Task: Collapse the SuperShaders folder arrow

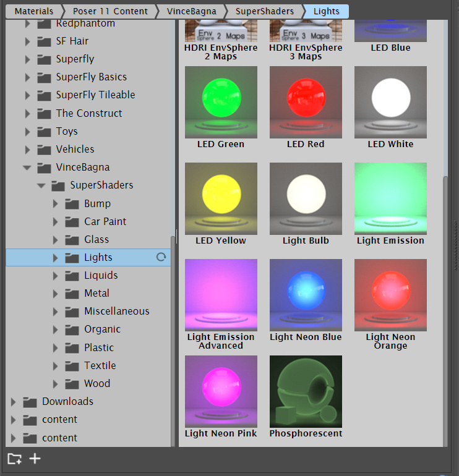Action: pos(41,185)
